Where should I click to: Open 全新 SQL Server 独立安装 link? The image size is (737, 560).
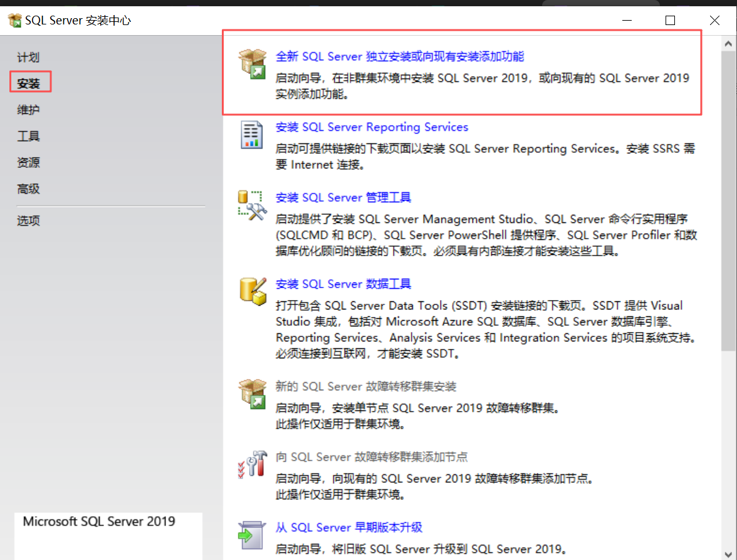(x=400, y=56)
